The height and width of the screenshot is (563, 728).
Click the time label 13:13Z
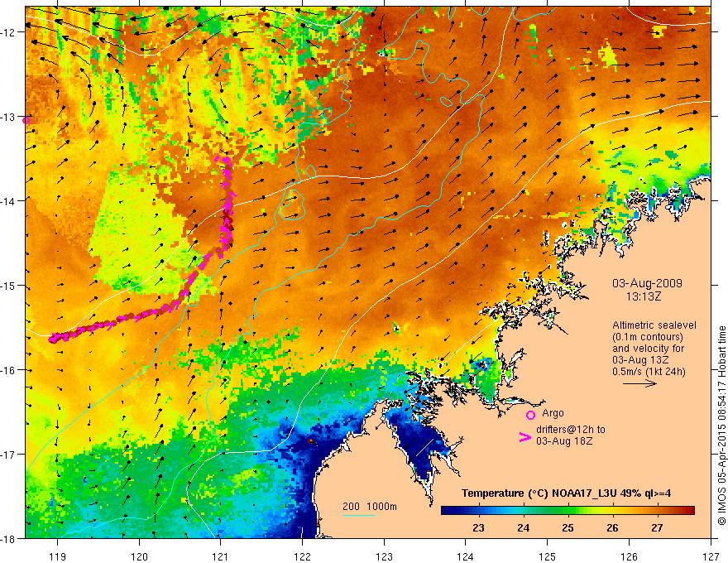pyautogui.click(x=643, y=296)
